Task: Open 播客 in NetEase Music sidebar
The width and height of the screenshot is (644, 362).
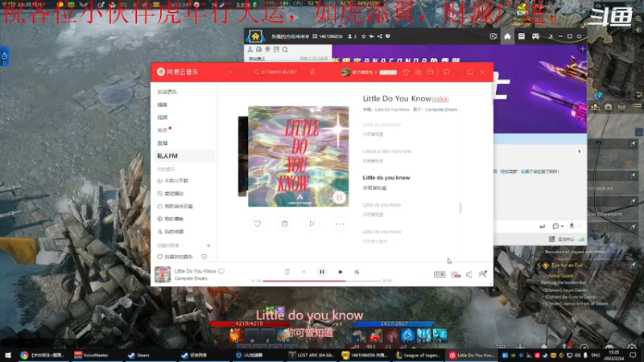Action: tap(163, 105)
